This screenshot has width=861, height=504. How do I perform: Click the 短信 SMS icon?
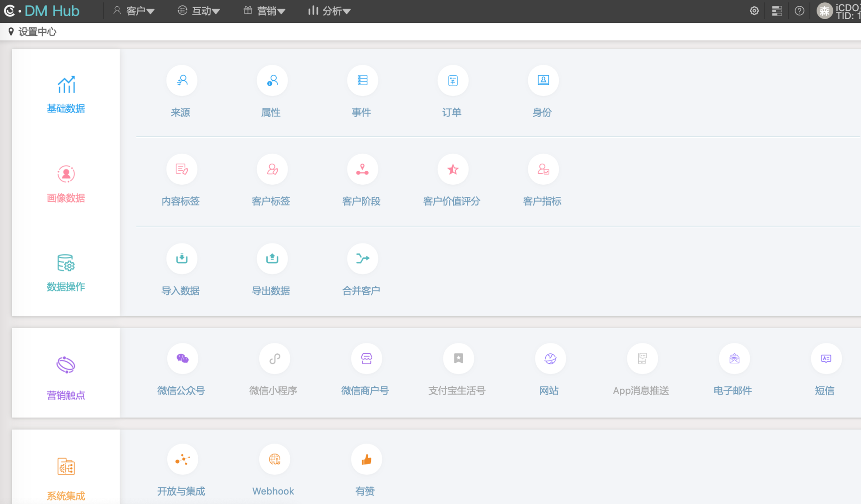826,359
